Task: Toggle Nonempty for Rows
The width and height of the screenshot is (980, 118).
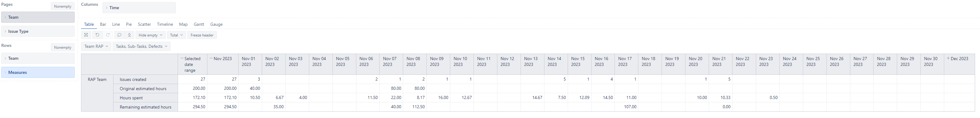Action: point(63,47)
